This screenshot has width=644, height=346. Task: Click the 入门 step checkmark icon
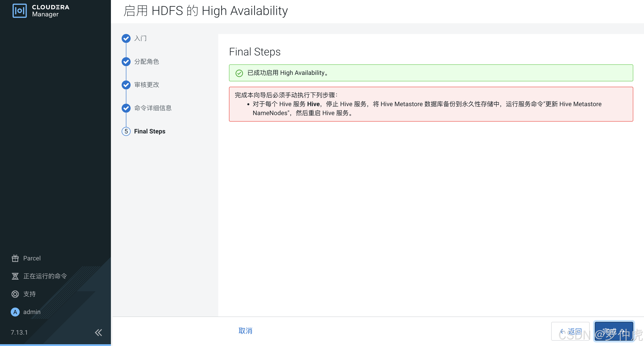126,38
